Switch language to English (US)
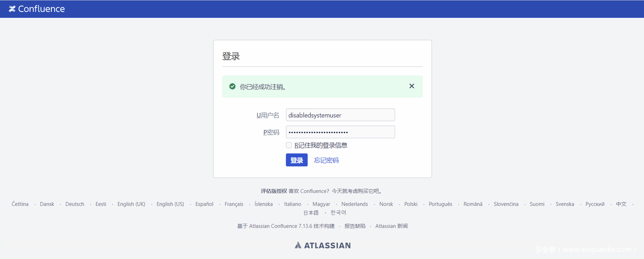The height and width of the screenshot is (259, 644). (x=170, y=204)
